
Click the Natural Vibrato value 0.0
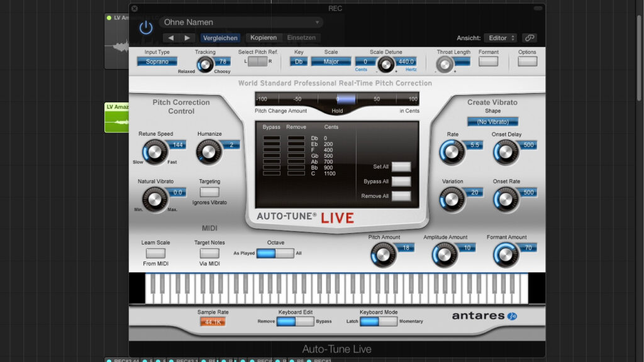point(177,192)
